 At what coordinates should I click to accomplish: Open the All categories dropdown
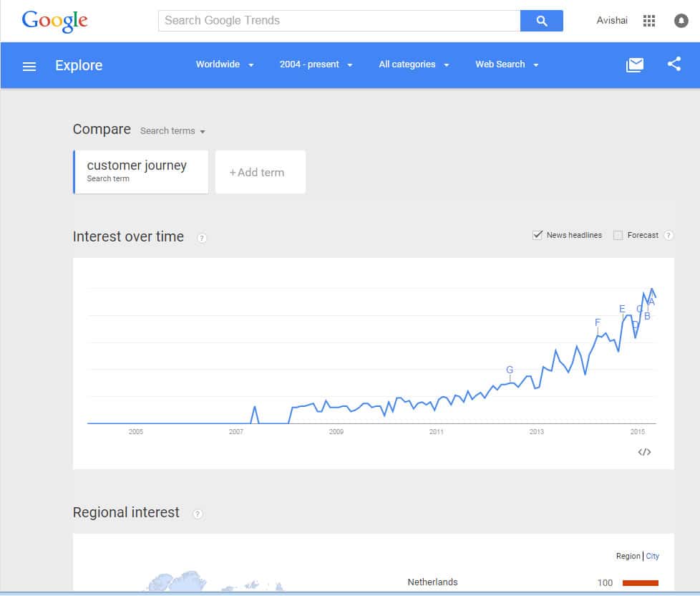tap(414, 64)
